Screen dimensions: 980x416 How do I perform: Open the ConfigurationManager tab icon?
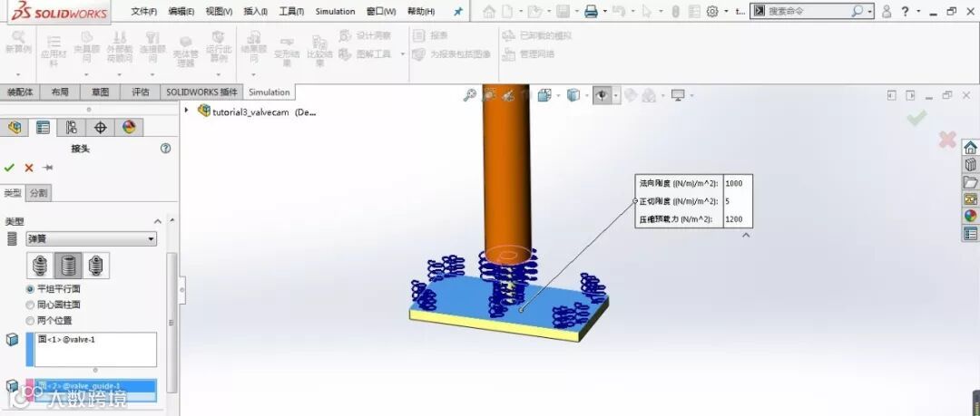pyautogui.click(x=72, y=128)
